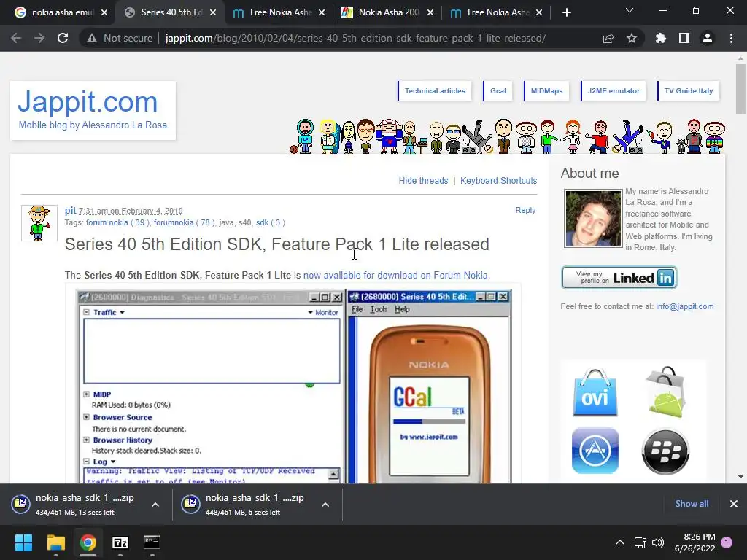Open notification count badge
This screenshot has width=747, height=560.
(x=727, y=542)
